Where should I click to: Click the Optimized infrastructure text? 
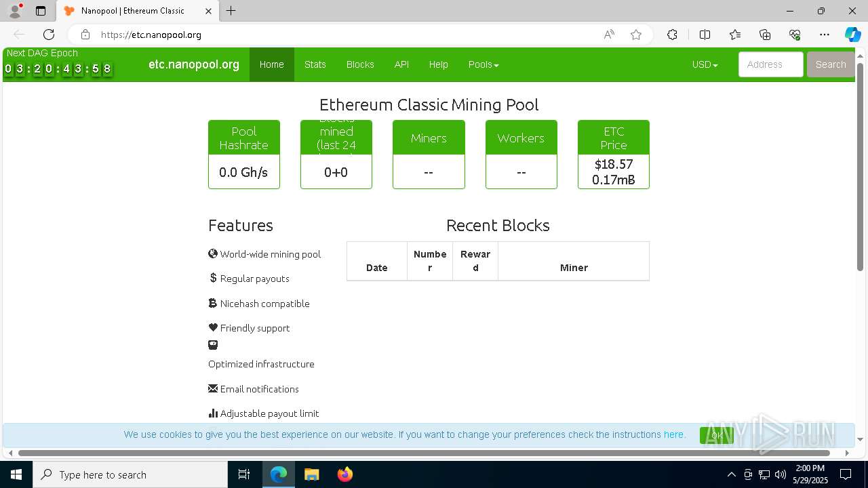(x=261, y=364)
